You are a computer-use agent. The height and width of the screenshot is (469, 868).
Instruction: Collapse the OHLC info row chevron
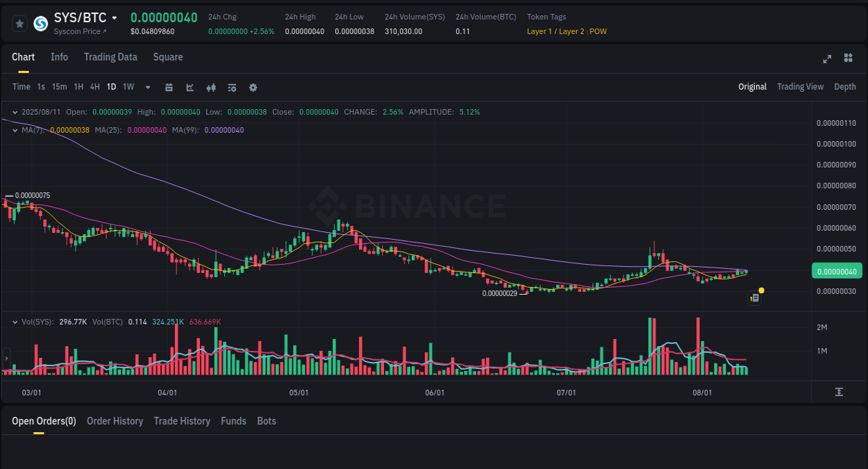point(15,111)
